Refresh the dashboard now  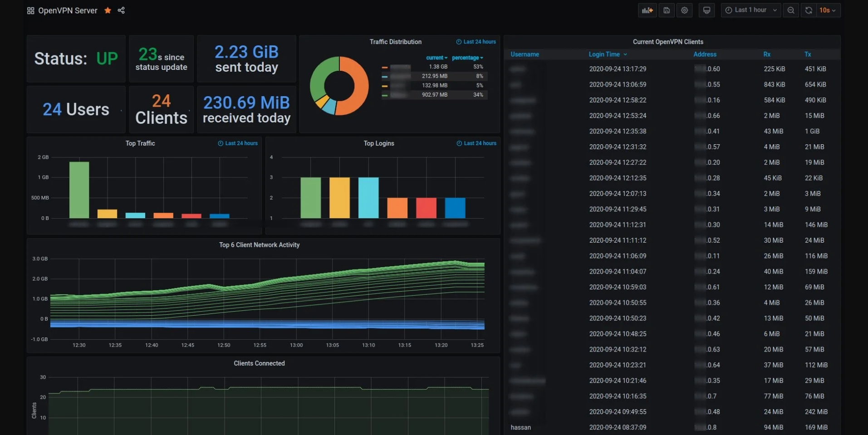coord(809,10)
